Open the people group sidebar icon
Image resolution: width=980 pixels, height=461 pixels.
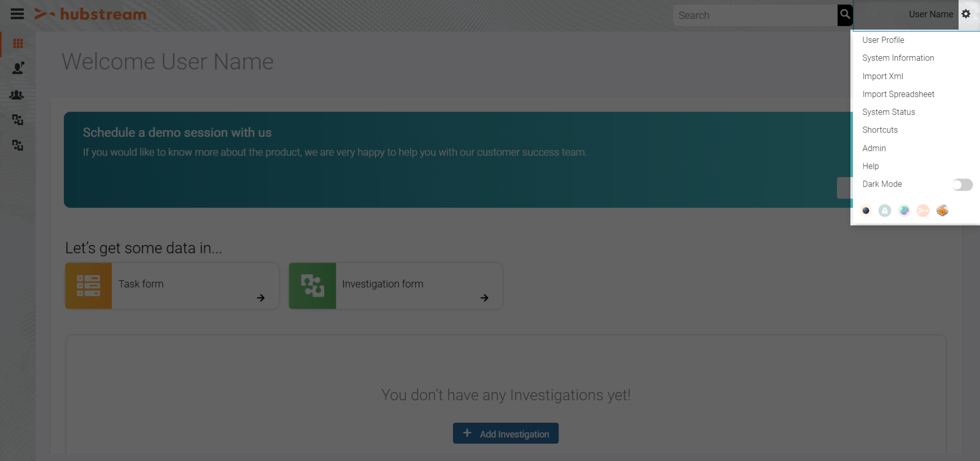17,95
